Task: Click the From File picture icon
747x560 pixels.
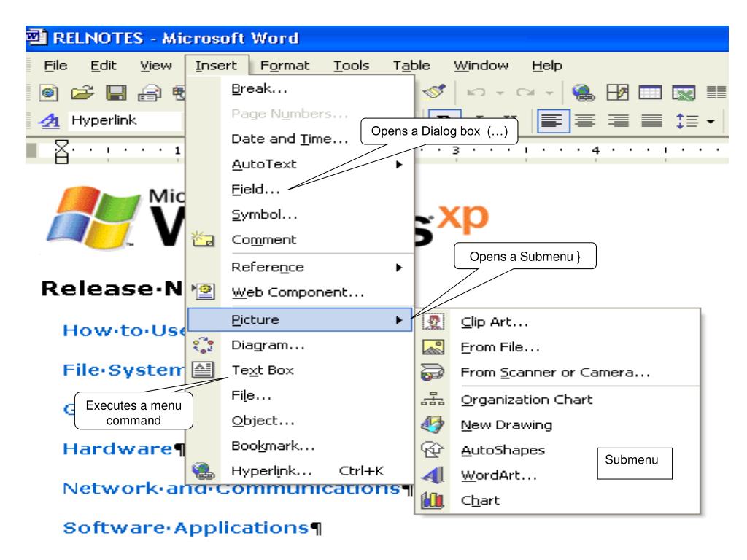Action: pos(433,346)
